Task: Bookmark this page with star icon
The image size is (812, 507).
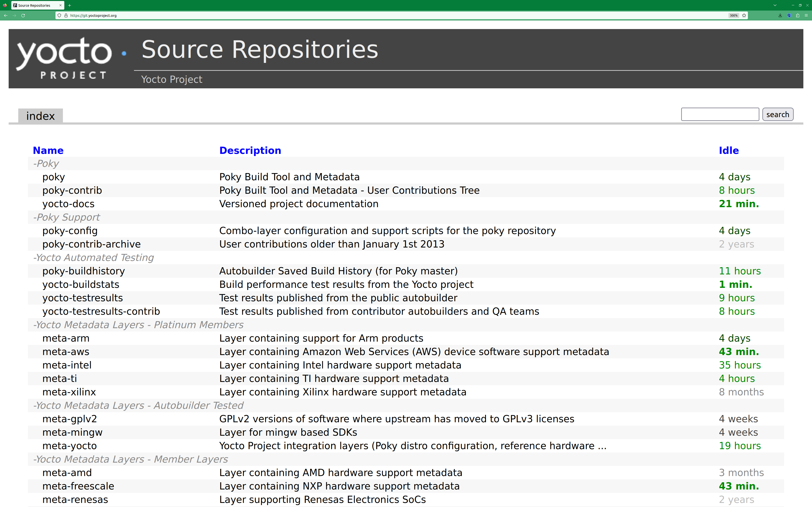Action: click(x=744, y=15)
